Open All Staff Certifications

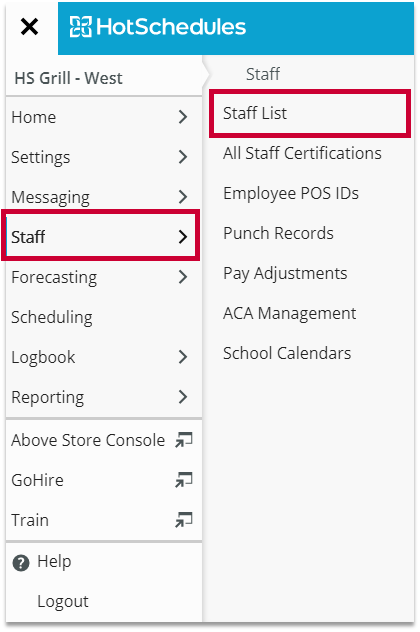pos(302,153)
